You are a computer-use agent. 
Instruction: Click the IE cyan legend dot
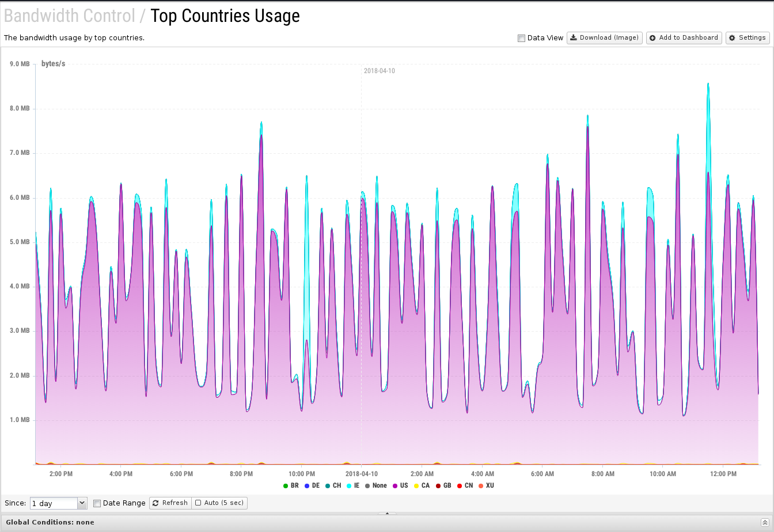pos(348,486)
